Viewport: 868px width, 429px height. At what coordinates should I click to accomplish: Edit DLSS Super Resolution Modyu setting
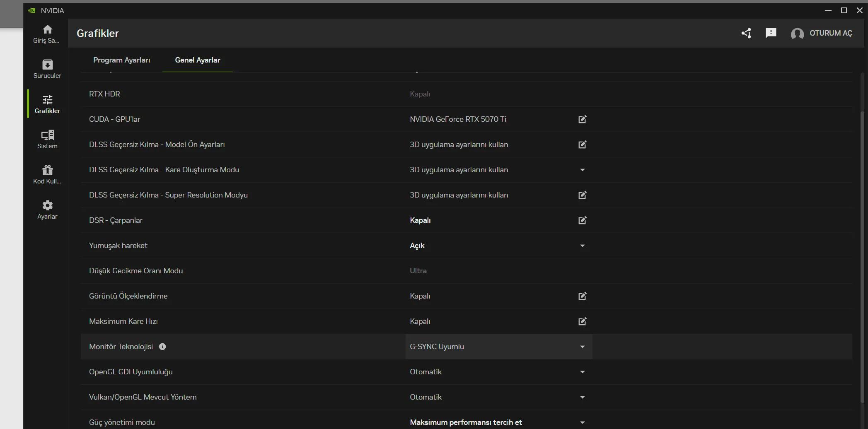tap(582, 195)
